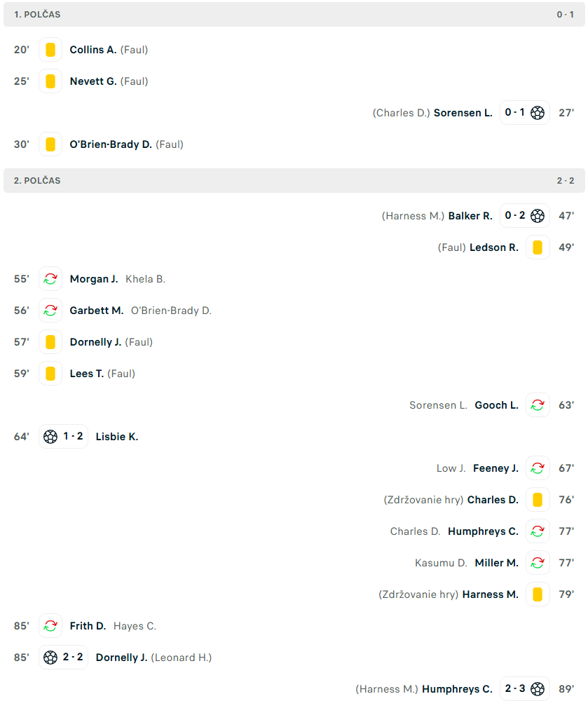The height and width of the screenshot is (701, 588).
Task: Click the yellow card icon next to Nevett G.
Action: point(50,81)
